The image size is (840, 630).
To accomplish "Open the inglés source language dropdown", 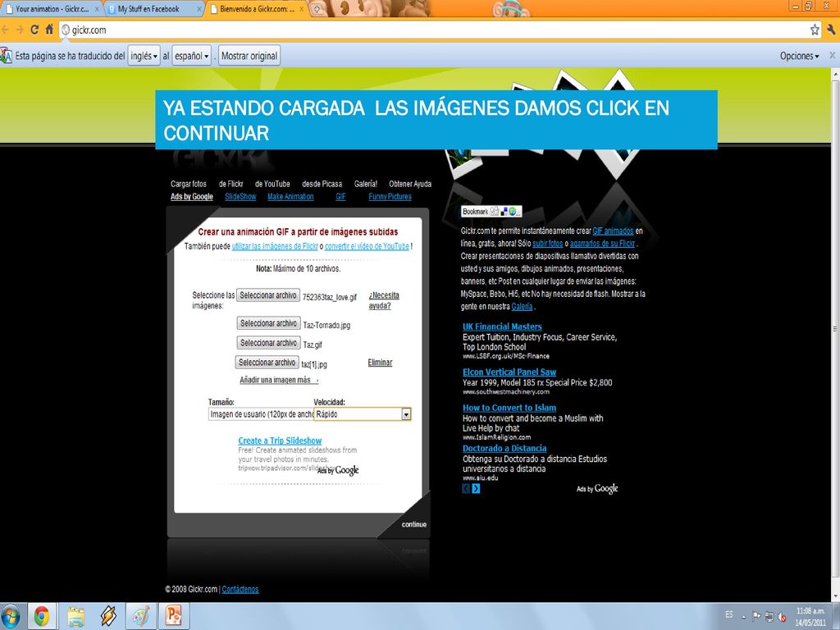I will [x=144, y=56].
